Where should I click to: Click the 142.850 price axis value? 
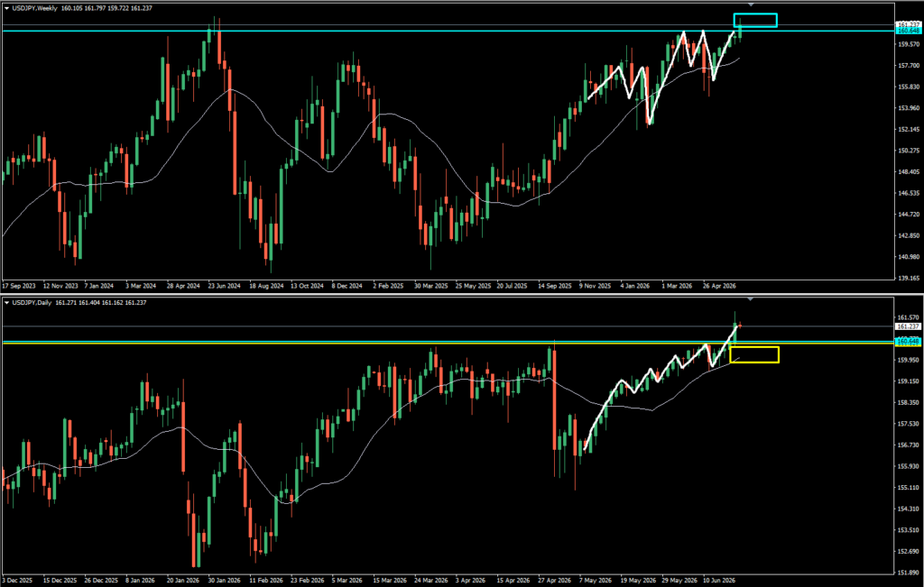(x=908, y=235)
